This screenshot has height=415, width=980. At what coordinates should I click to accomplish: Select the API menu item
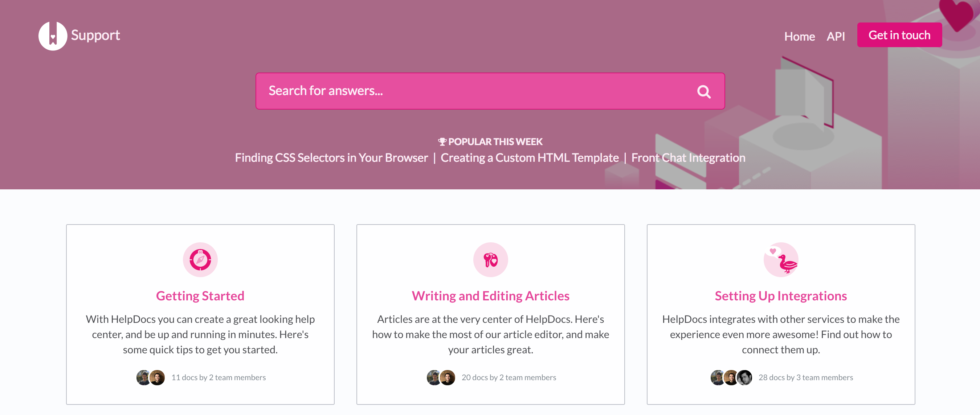pos(836,36)
